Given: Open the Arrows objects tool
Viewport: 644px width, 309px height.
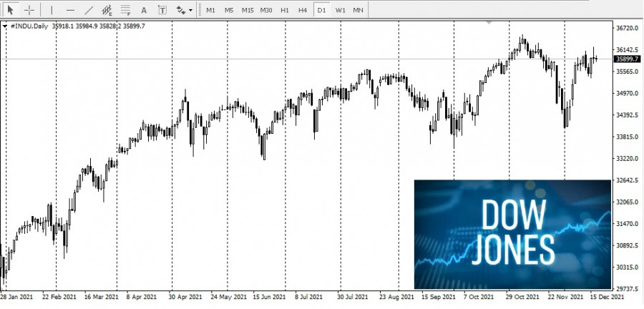Looking at the screenshot, I should (x=181, y=10).
